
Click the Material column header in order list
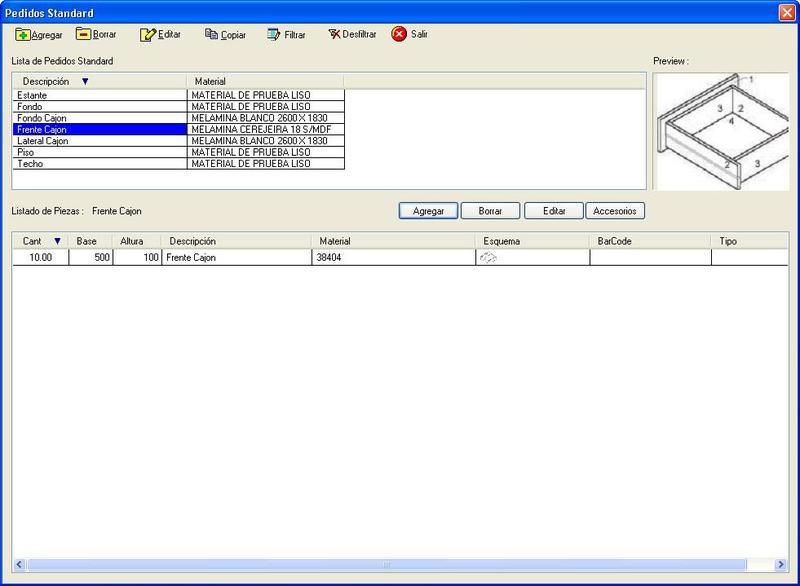pos(265,81)
